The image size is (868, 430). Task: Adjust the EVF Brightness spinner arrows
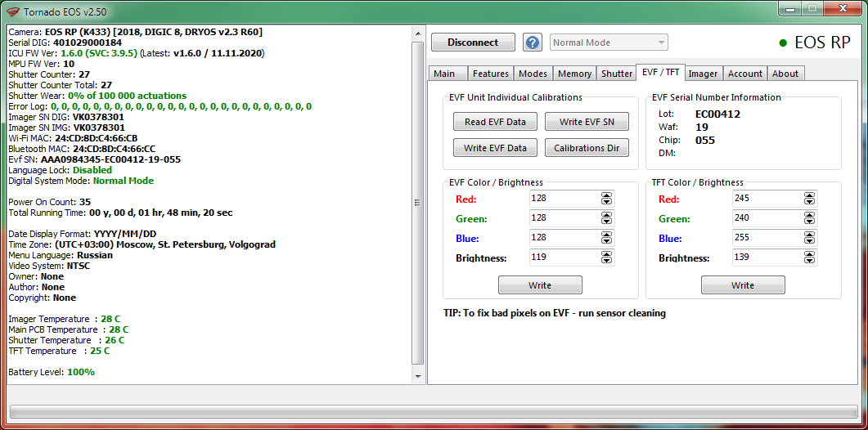607,258
